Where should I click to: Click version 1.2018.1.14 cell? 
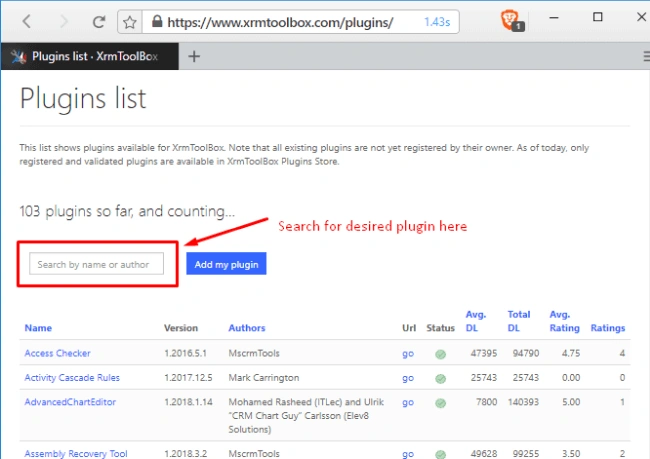pos(188,402)
